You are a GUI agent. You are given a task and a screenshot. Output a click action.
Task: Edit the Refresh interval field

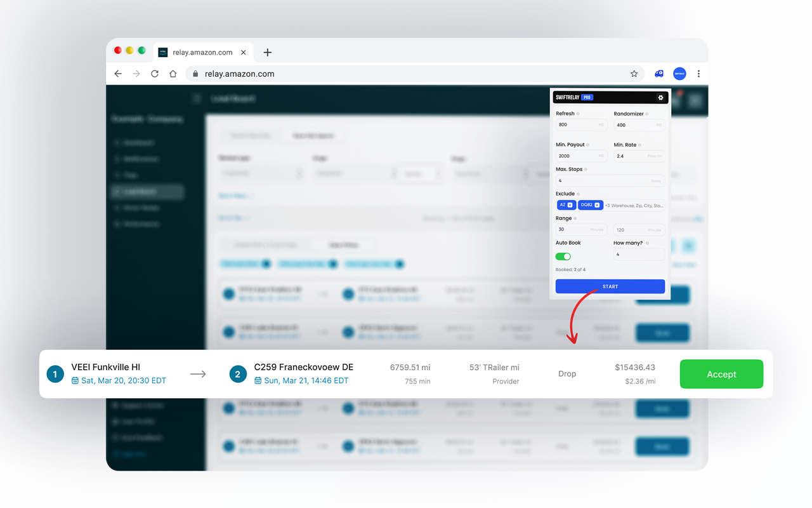coord(581,125)
